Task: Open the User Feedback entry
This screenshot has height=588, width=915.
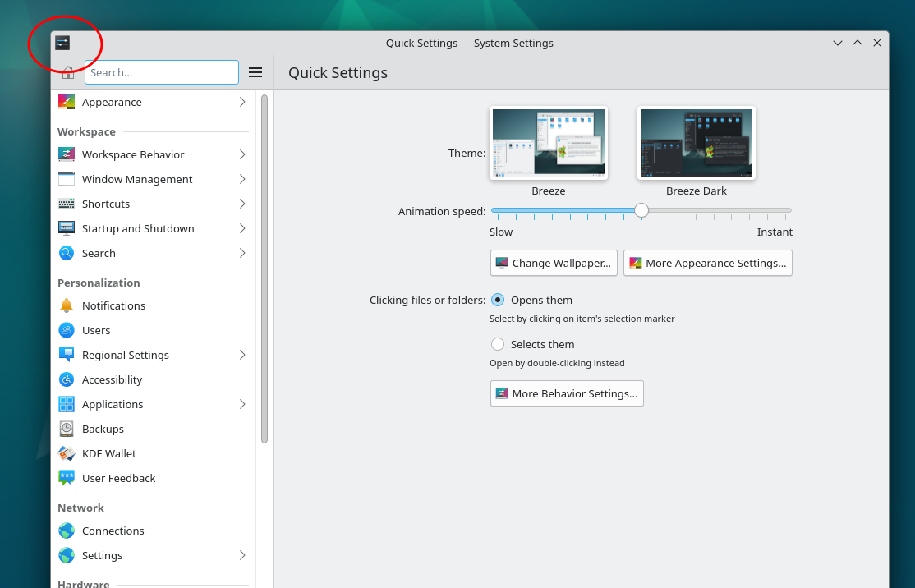Action: tap(154, 478)
